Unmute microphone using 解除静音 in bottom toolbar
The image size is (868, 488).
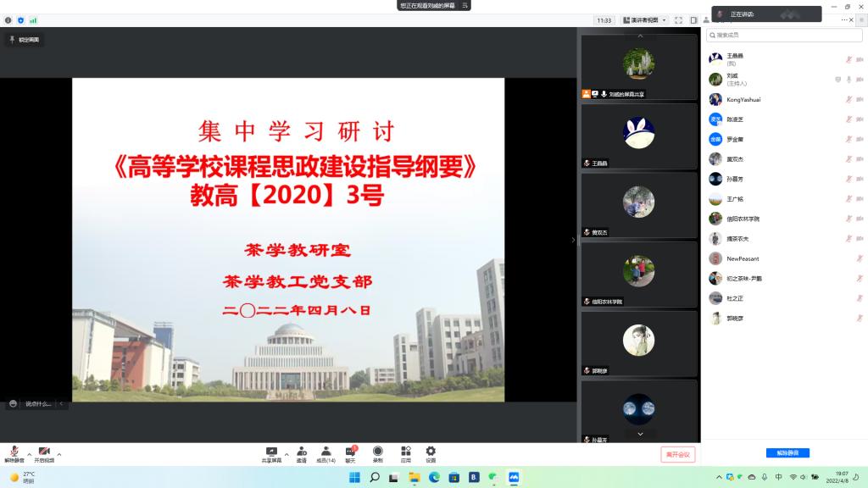coord(14,453)
